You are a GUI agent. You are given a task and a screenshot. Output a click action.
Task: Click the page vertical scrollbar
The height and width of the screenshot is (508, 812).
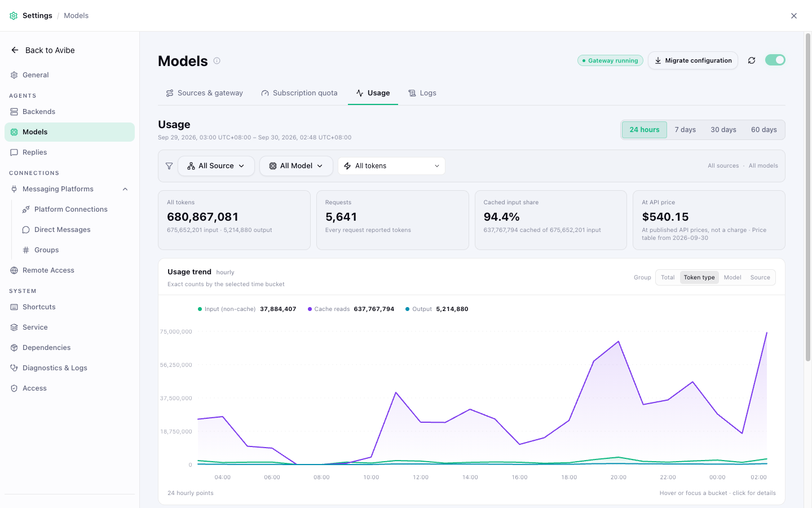click(x=807, y=198)
